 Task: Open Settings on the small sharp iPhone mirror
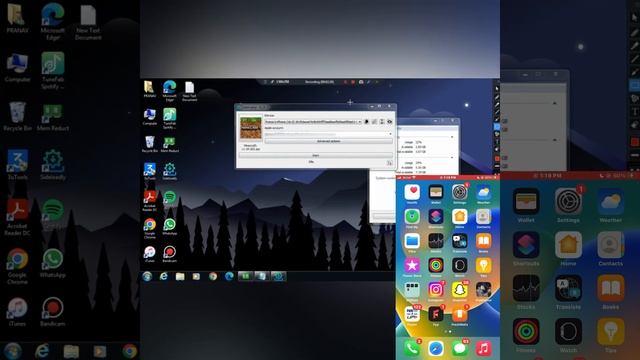(x=460, y=192)
